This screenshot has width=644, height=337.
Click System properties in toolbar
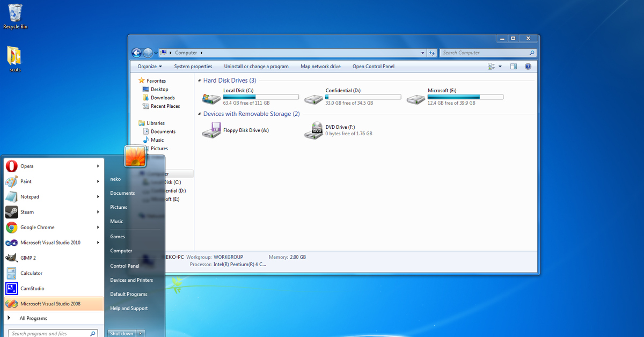click(193, 67)
